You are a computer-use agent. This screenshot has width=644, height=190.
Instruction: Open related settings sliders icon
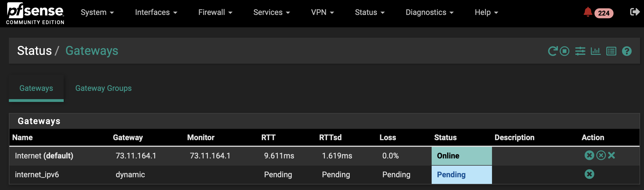[x=580, y=51]
